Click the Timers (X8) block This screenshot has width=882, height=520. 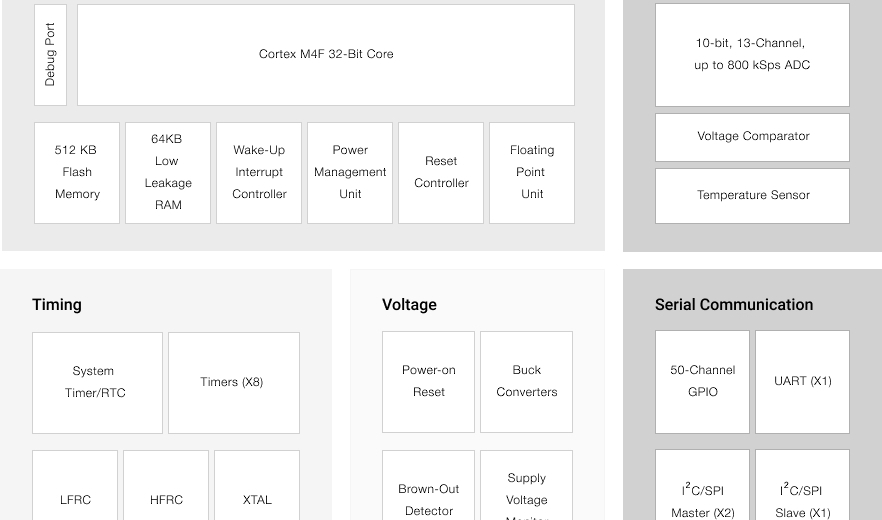coord(233,382)
